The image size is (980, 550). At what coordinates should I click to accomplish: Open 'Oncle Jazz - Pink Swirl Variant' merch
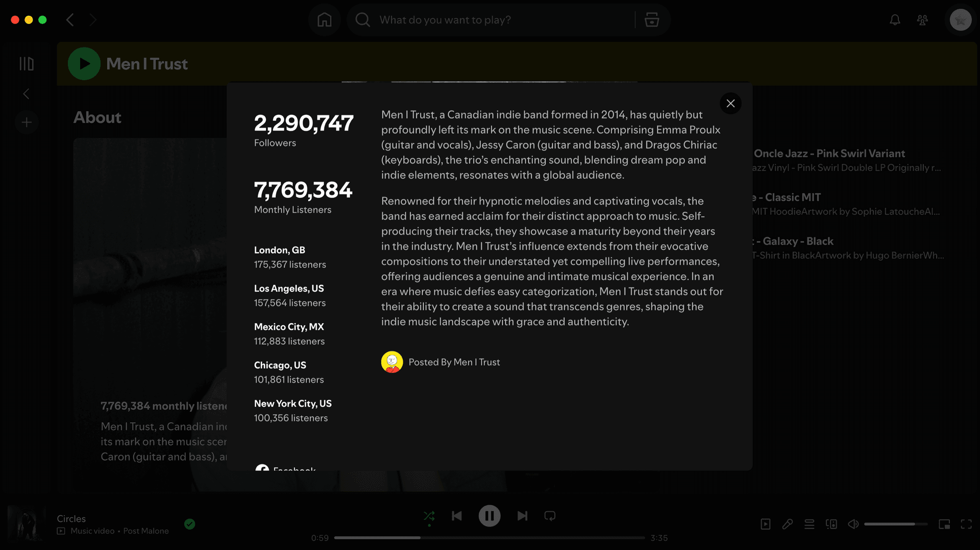[x=829, y=154]
